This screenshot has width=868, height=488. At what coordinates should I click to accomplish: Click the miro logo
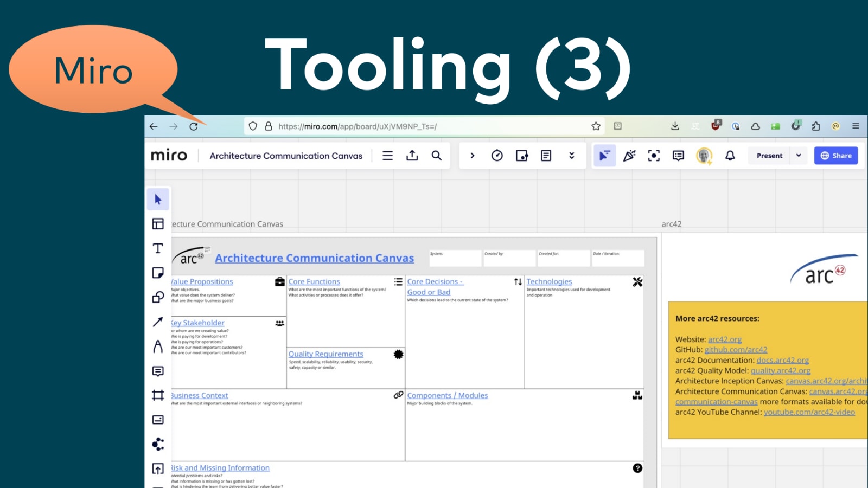point(169,156)
